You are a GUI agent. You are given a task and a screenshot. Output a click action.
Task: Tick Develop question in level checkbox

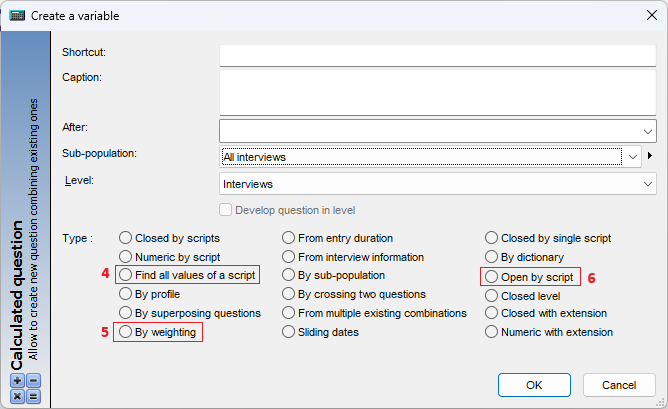[225, 210]
